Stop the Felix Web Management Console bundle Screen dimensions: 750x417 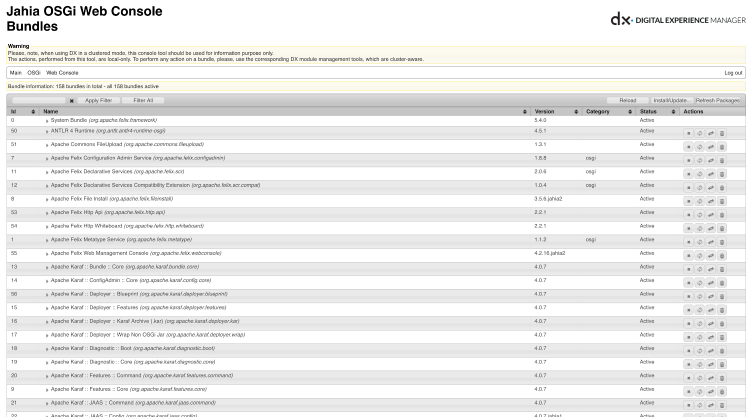coord(689,256)
